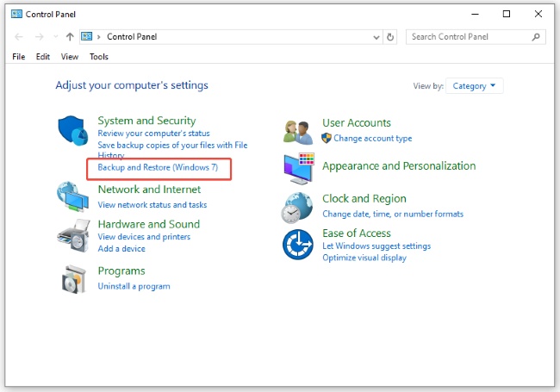
Task: Click Uninstall a program
Action: point(134,286)
